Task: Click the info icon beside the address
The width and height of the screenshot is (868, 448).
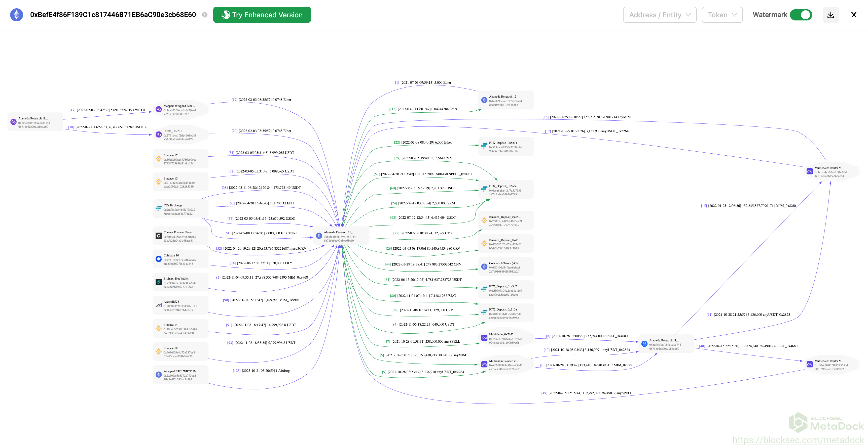Action: [204, 15]
